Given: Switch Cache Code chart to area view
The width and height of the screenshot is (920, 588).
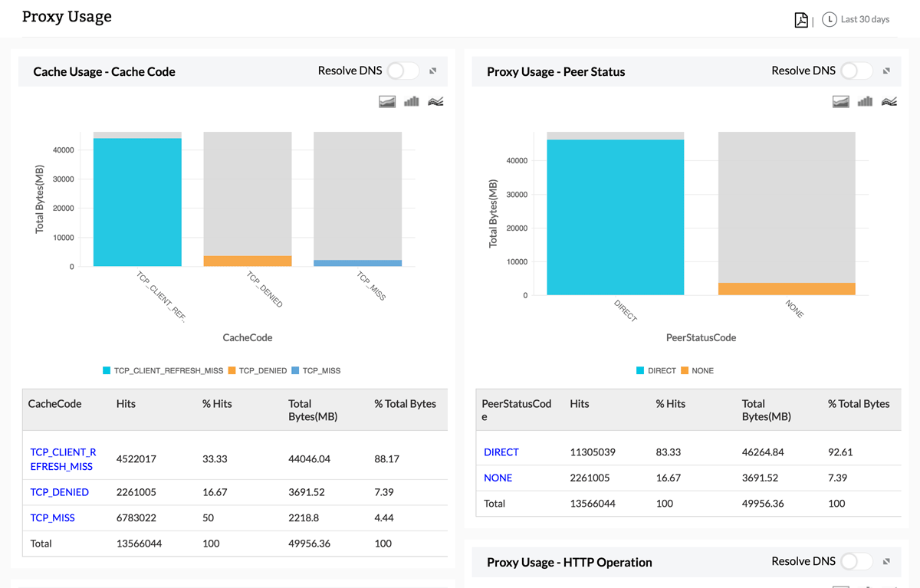Looking at the screenshot, I should [x=387, y=101].
